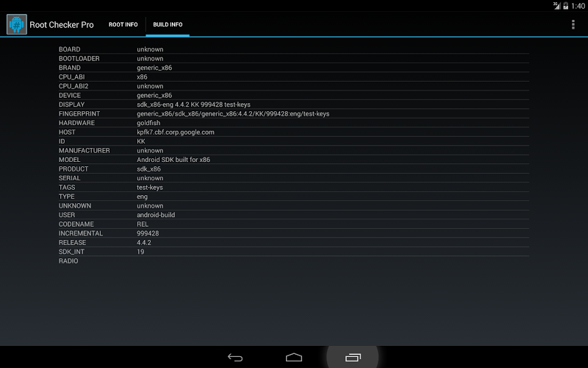Click the RELEASE value 4.4.2
Image resolution: width=588 pixels, height=368 pixels.
(x=144, y=243)
